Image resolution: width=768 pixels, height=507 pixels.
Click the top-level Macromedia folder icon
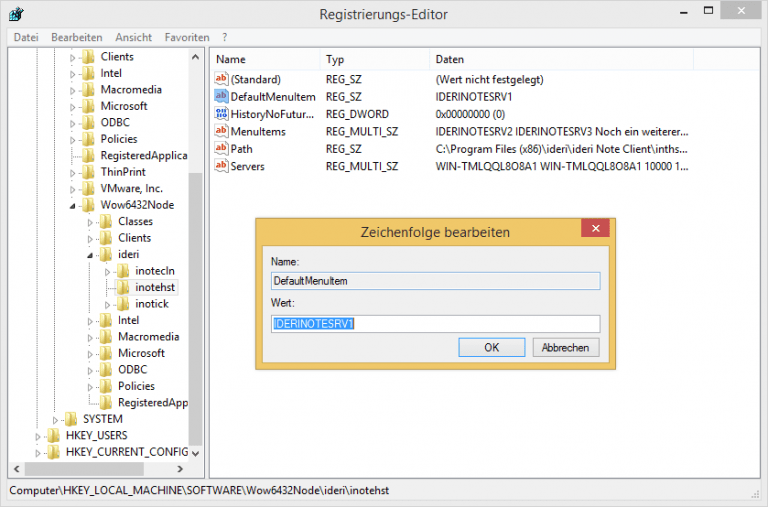point(88,89)
